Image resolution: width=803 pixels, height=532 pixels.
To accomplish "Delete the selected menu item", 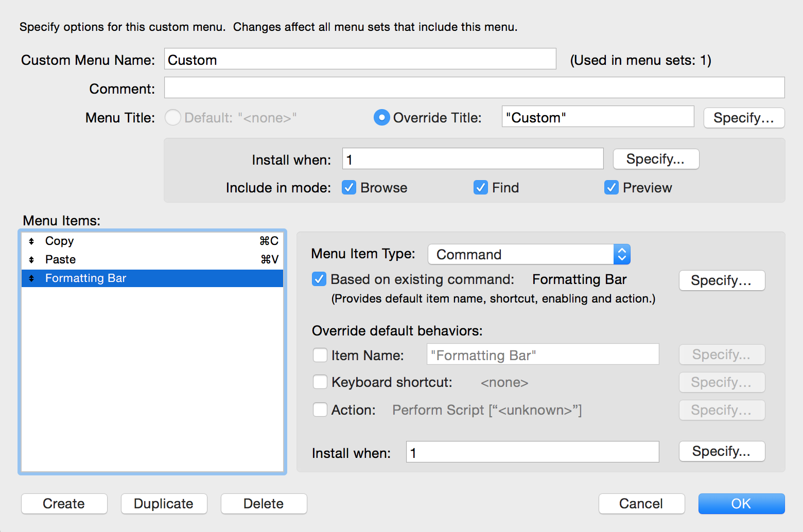I will [264, 504].
